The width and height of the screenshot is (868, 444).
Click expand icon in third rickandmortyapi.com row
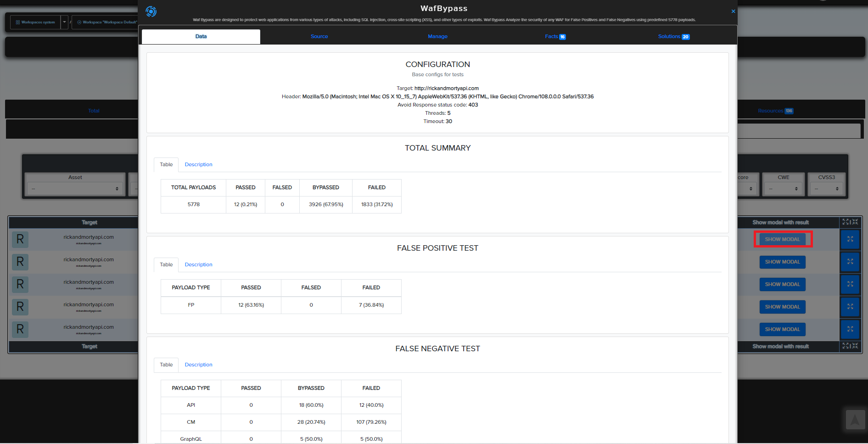[x=850, y=284]
